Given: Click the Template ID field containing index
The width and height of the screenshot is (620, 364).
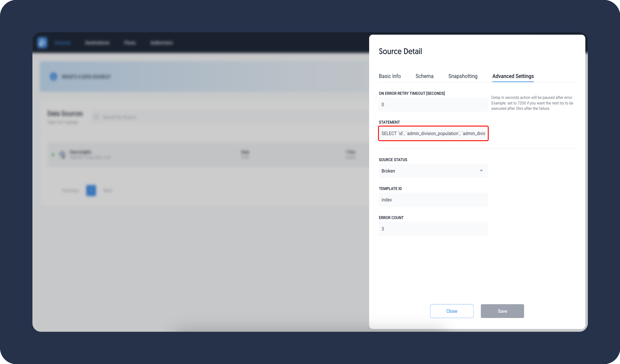Looking at the screenshot, I should coord(433,200).
